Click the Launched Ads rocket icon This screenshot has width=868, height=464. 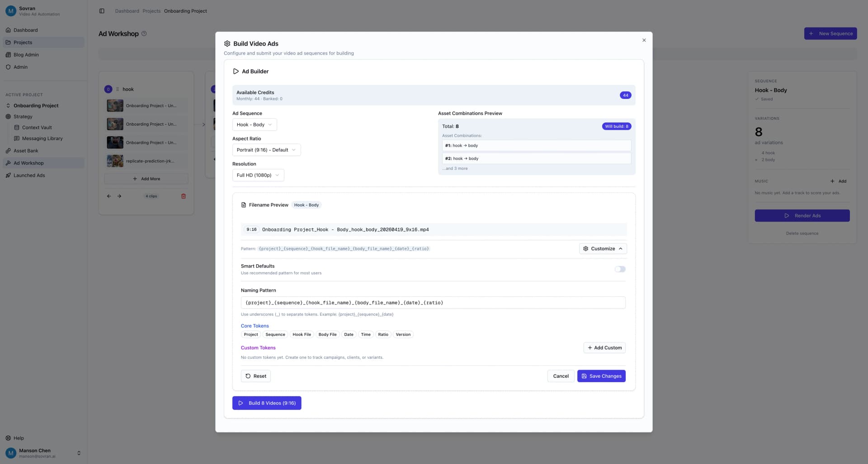[x=8, y=175]
